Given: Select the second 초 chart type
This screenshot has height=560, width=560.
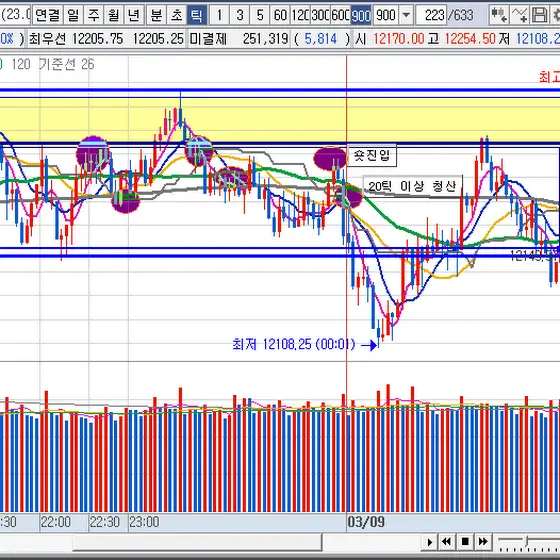Looking at the screenshot, I should pos(176,15).
